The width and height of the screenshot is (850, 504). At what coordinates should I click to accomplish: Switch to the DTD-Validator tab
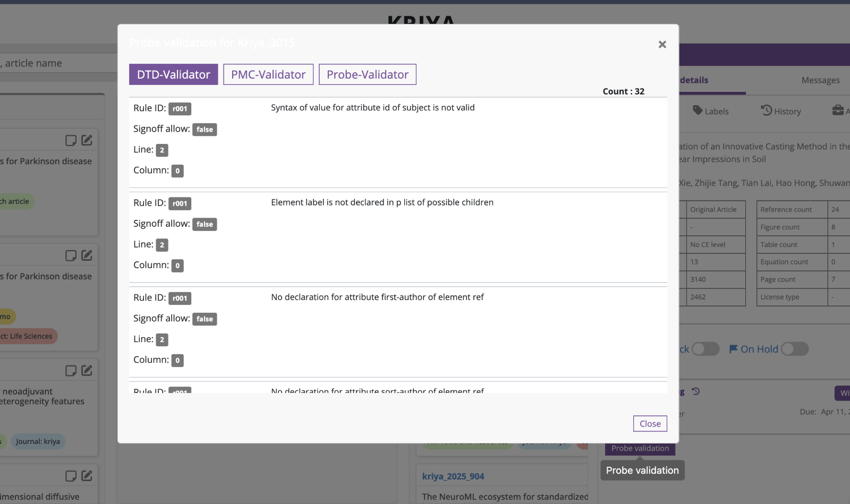click(x=173, y=75)
